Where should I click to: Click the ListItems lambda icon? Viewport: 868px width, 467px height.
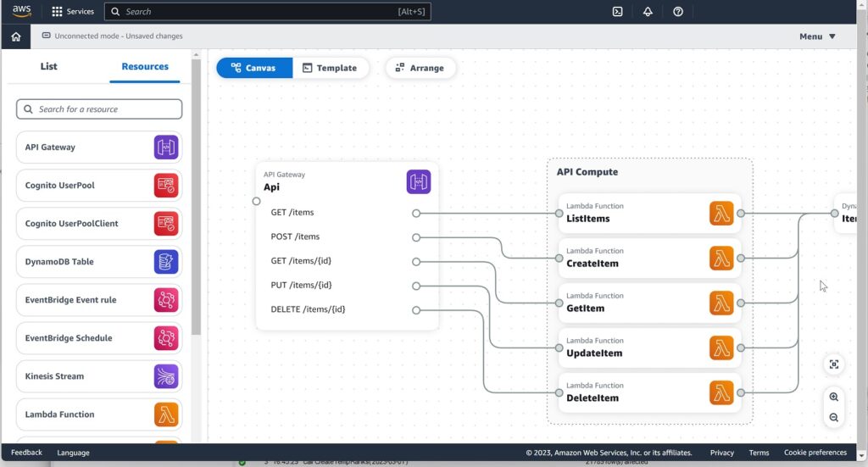721,214
